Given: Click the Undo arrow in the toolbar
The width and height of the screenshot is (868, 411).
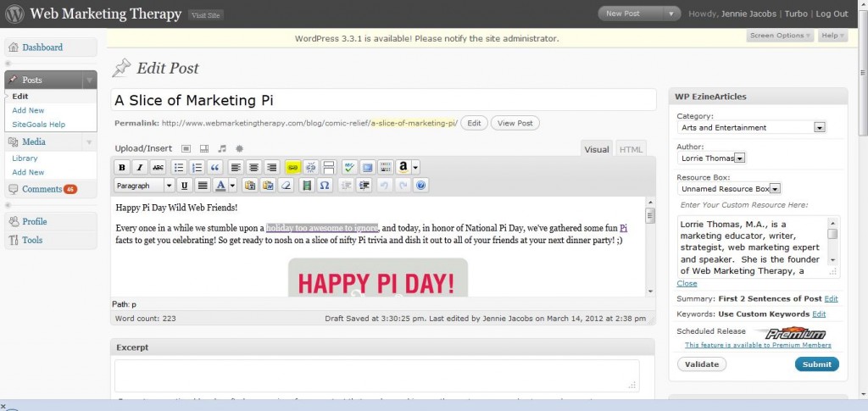Looking at the screenshot, I should (385, 186).
